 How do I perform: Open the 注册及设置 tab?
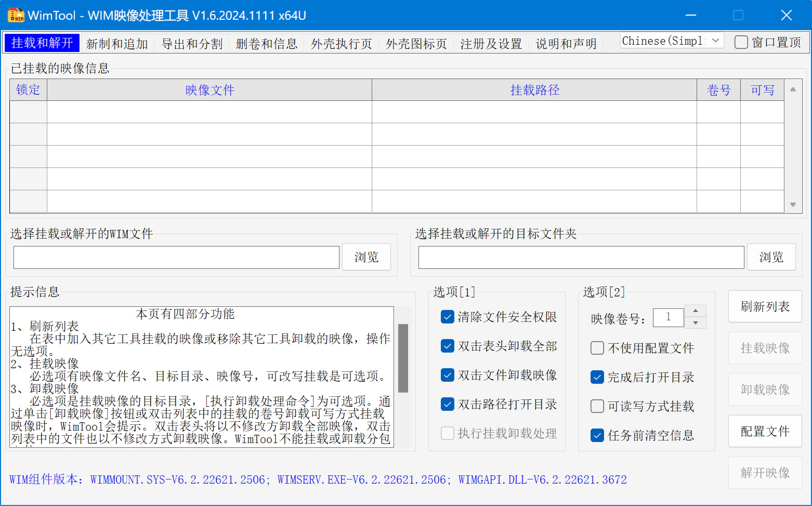(490, 44)
